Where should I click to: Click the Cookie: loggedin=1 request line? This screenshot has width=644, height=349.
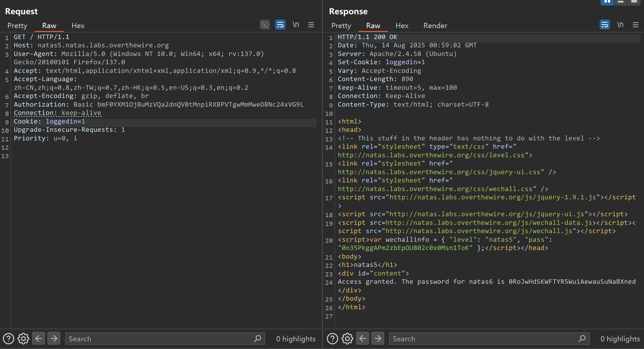point(49,122)
